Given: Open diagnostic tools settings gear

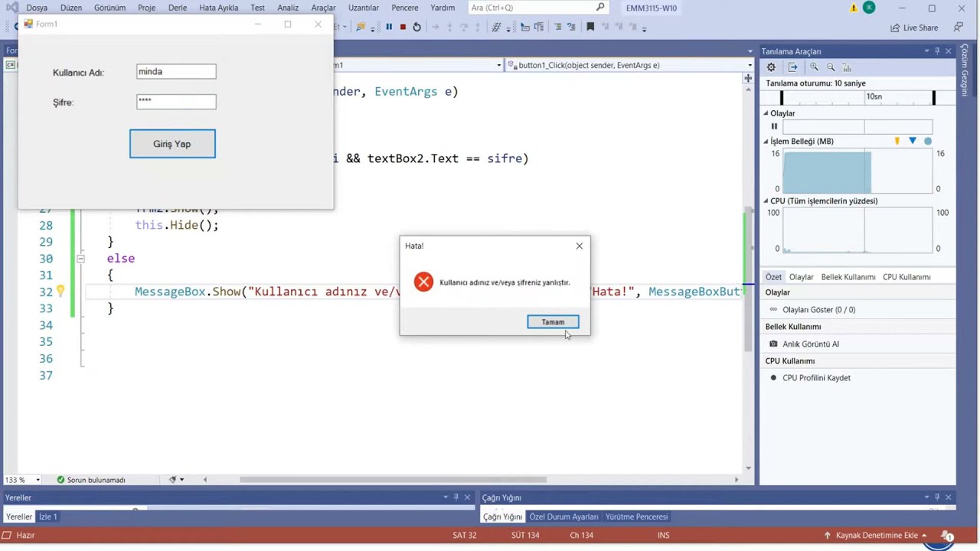Looking at the screenshot, I should [771, 67].
